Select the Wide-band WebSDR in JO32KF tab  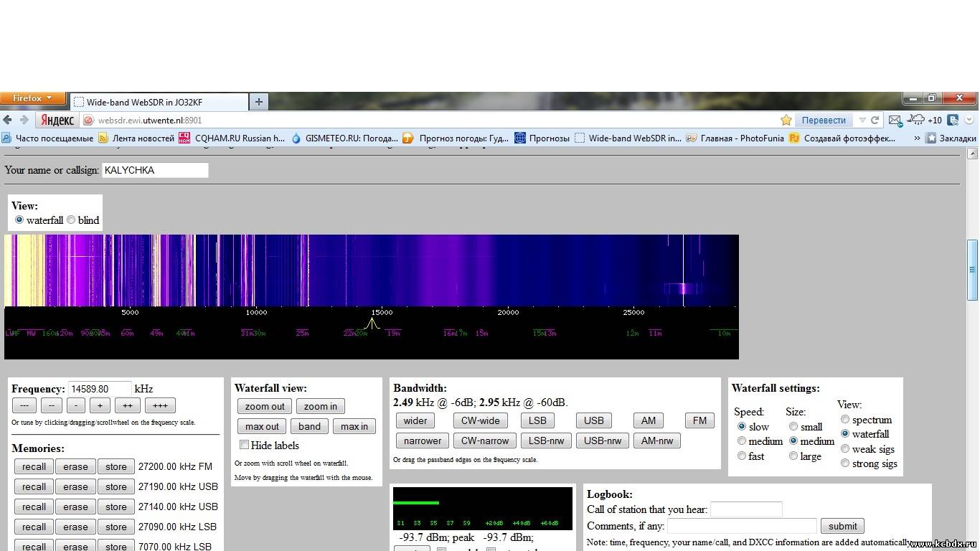point(158,102)
